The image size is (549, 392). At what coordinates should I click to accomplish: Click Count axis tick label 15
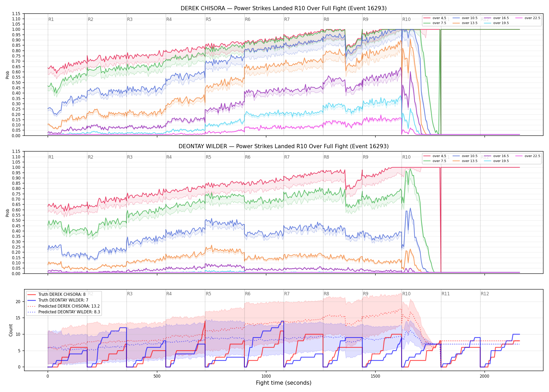click(18, 318)
